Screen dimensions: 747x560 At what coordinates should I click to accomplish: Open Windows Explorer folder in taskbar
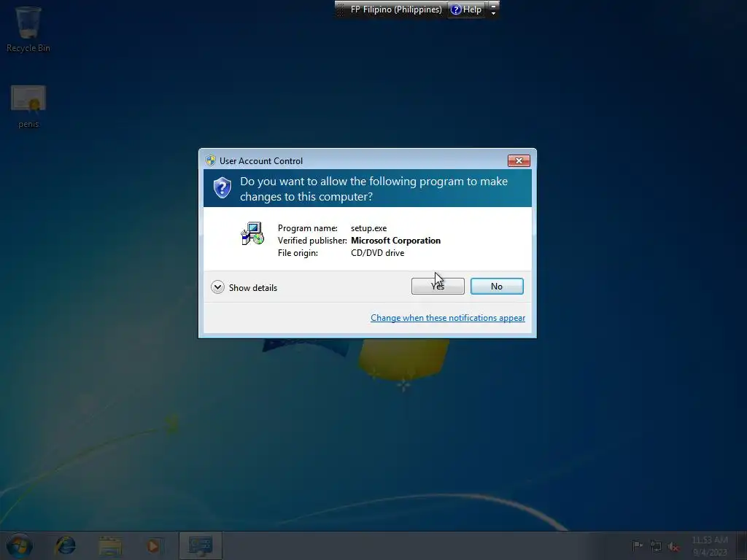[110, 546]
